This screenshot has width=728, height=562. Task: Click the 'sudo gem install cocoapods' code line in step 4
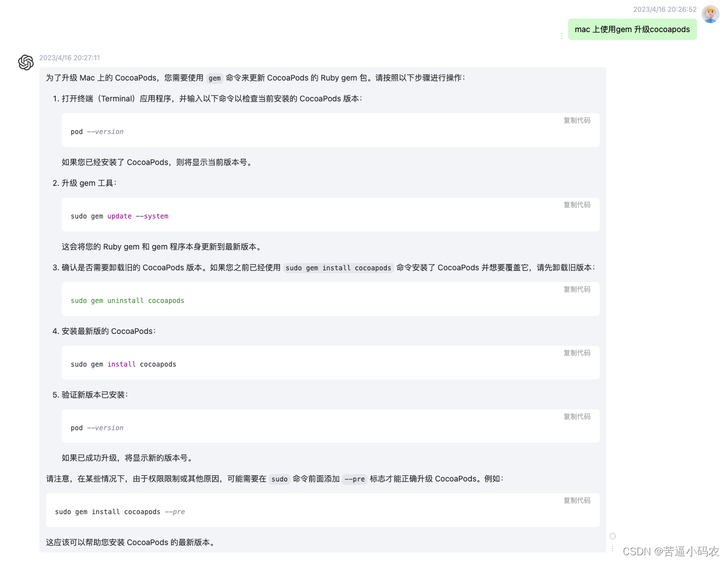(123, 364)
